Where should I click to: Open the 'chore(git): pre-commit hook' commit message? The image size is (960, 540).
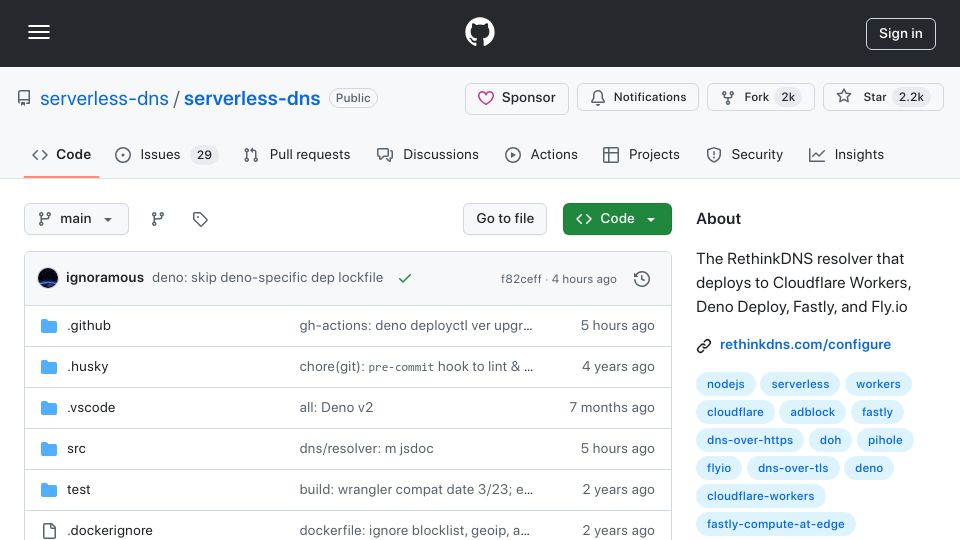[416, 367]
